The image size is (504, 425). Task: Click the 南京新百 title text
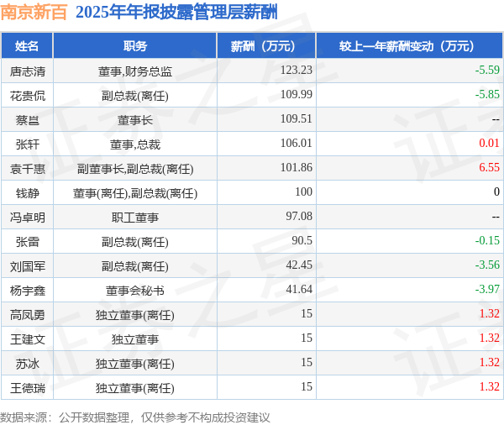[34, 13]
